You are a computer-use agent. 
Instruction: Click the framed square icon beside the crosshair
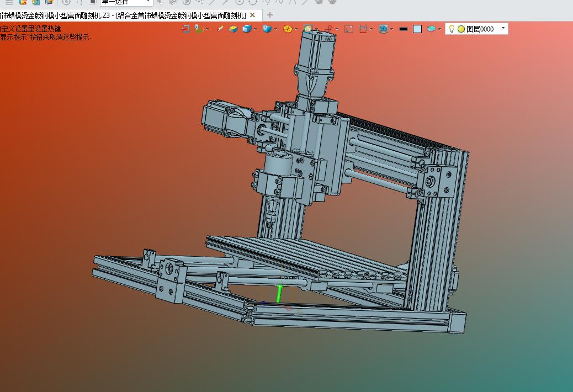tap(349, 29)
